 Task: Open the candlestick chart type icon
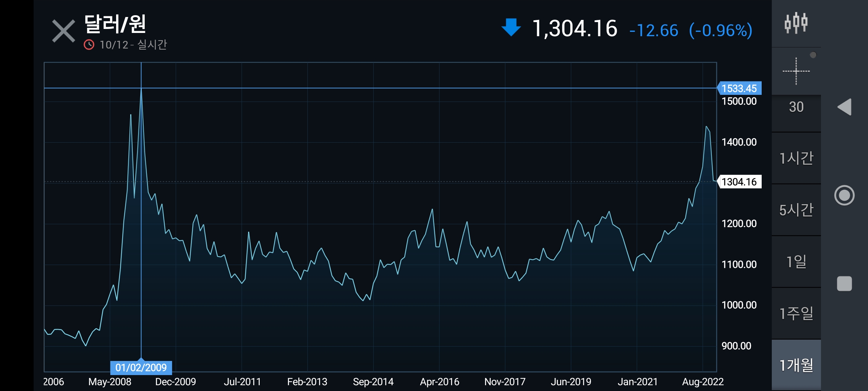coord(796,23)
